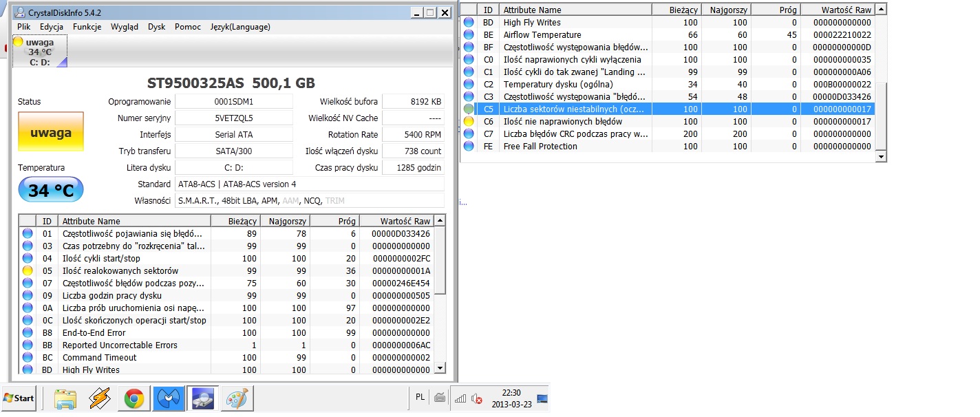The height and width of the screenshot is (417, 980).
Task: Click status dot of attribute 07
Action: coord(28,283)
